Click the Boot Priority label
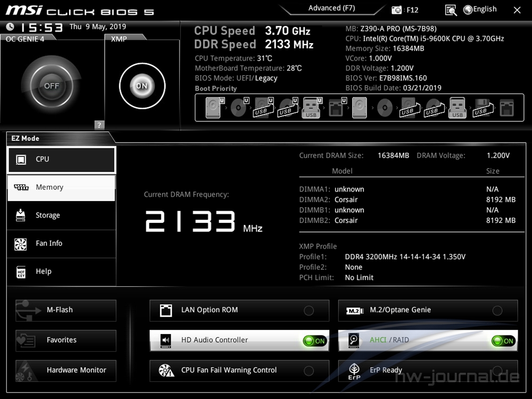 tap(216, 88)
